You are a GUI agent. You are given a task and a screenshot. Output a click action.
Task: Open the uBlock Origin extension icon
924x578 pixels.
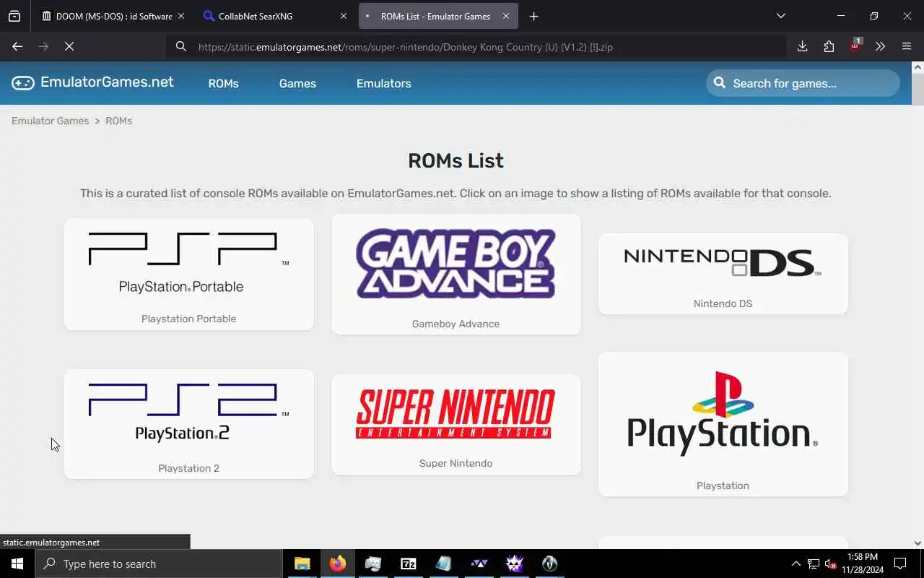pos(855,46)
